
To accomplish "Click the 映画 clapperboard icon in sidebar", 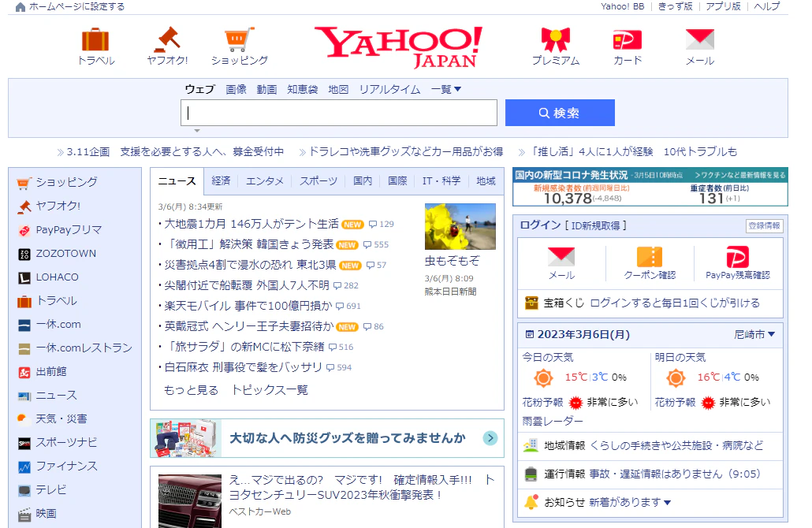I will click(x=24, y=515).
